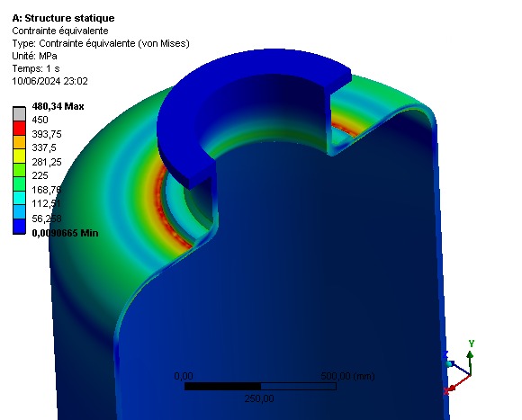Image resolution: width=522 pixels, height=420 pixels.
Task: Click the yellow legend color band
Action: click(19, 156)
